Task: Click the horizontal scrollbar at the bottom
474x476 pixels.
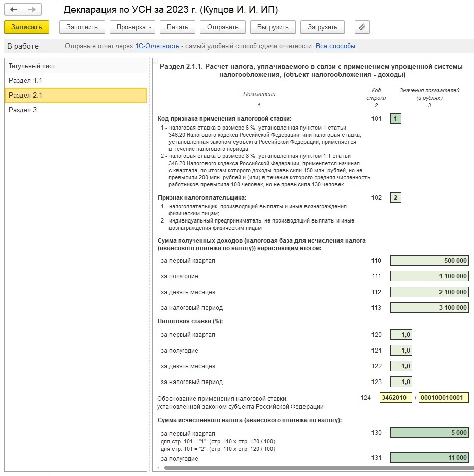Action: tap(318, 468)
